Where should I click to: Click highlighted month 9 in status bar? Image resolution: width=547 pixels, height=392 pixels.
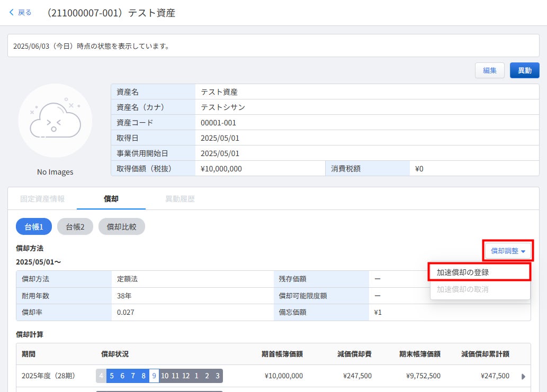[x=154, y=376]
